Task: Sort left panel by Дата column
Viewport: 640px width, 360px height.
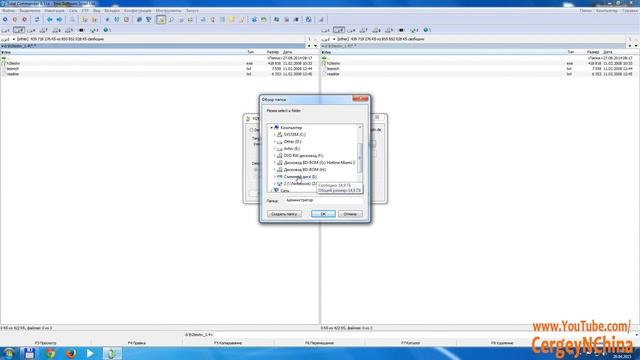Action: 287,52
